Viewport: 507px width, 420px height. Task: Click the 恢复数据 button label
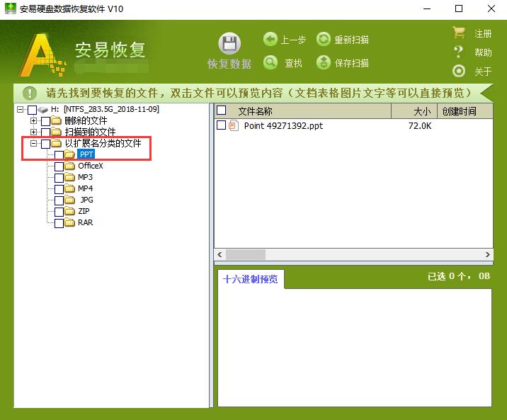(x=229, y=64)
